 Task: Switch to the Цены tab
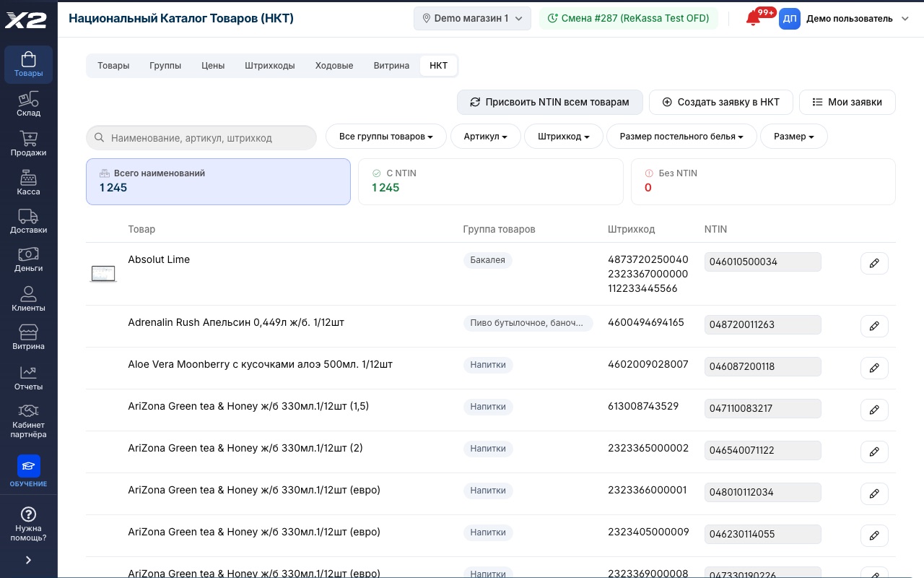click(x=213, y=66)
